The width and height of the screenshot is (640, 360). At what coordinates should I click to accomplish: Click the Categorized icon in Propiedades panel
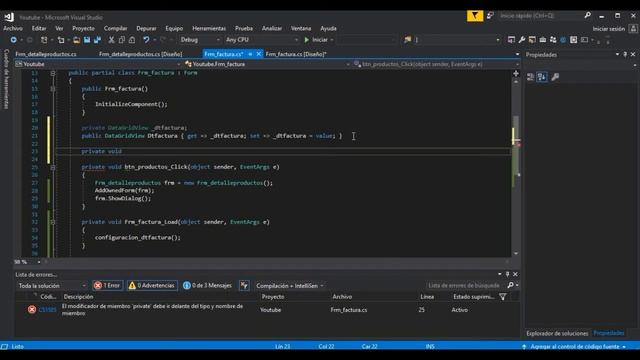(x=531, y=77)
